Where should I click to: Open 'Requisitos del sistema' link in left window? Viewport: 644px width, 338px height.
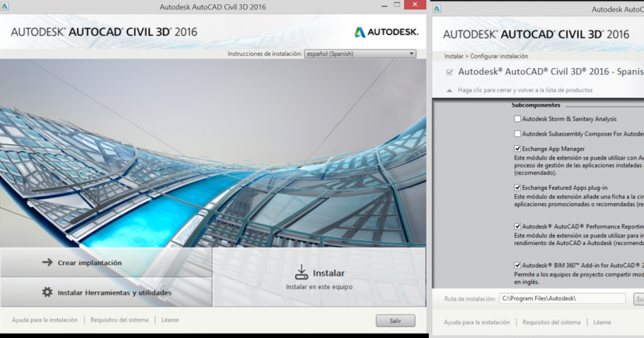pyautogui.click(x=120, y=320)
